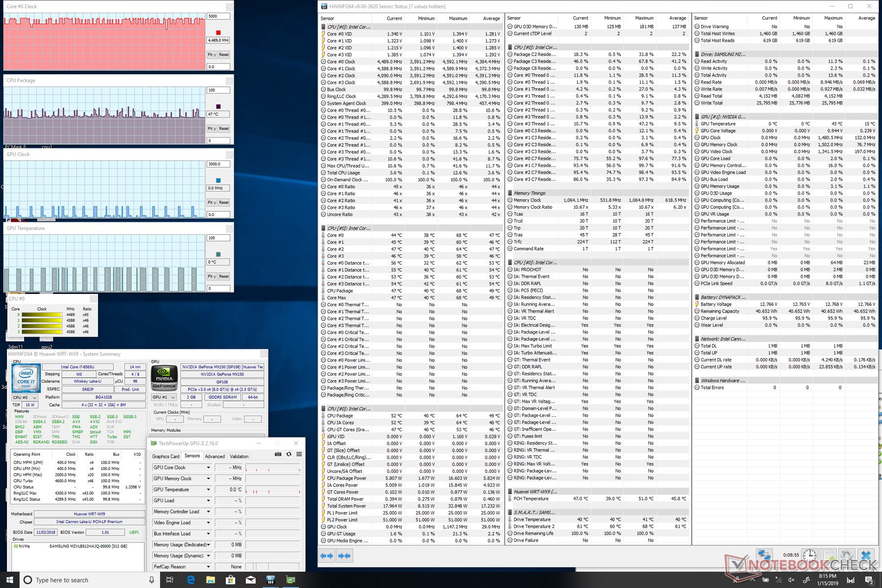Click the GPU-Z refresh icon

(x=289, y=454)
